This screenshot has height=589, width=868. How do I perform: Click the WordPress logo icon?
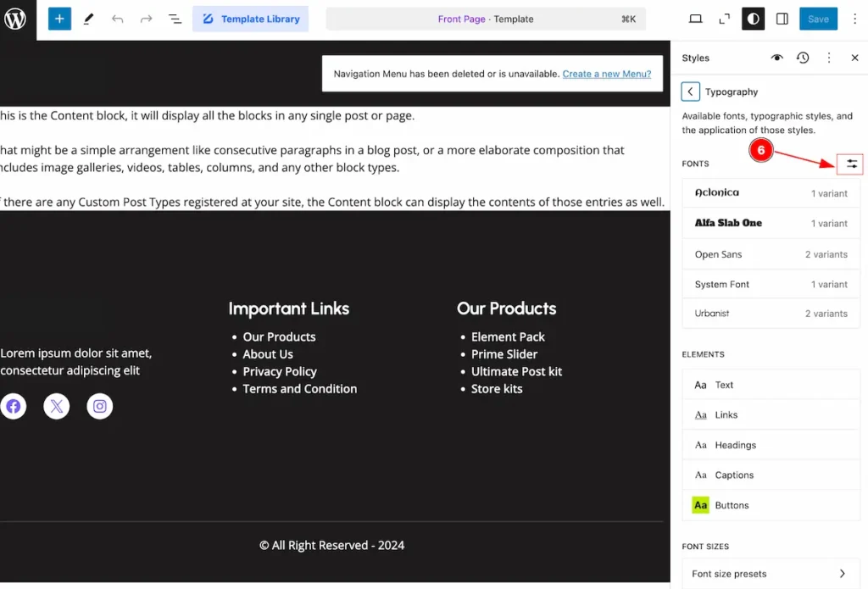coord(16,19)
